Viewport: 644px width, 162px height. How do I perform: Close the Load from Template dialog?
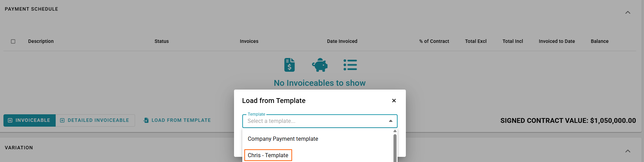click(394, 101)
